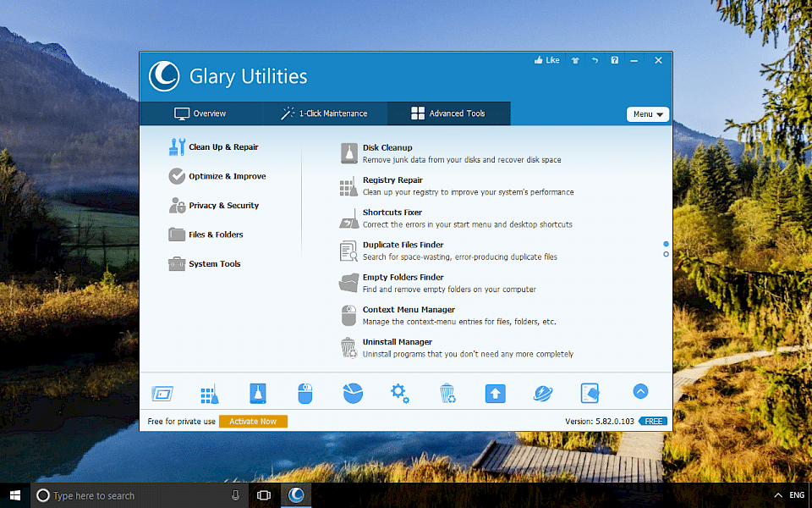Select the Files & Folders category

pos(206,235)
